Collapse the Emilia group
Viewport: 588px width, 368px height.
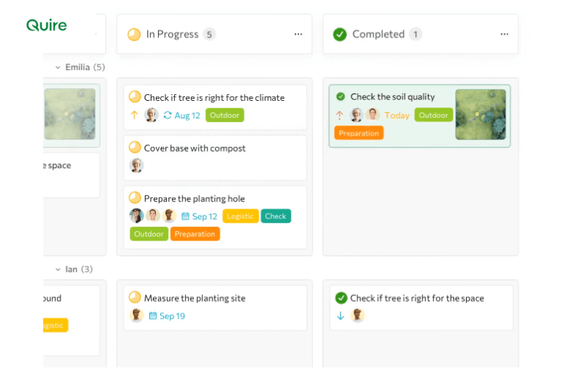click(x=58, y=67)
